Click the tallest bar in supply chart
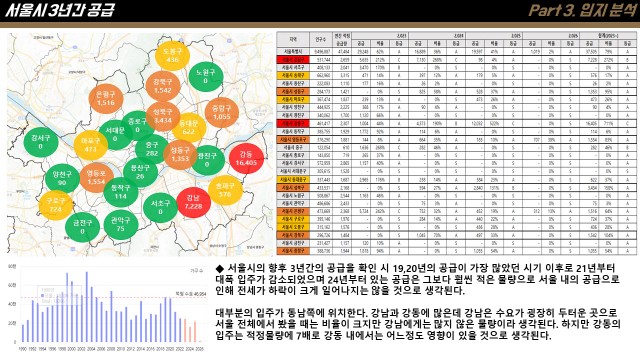Viewport: 640px width, 360px height. (87, 307)
